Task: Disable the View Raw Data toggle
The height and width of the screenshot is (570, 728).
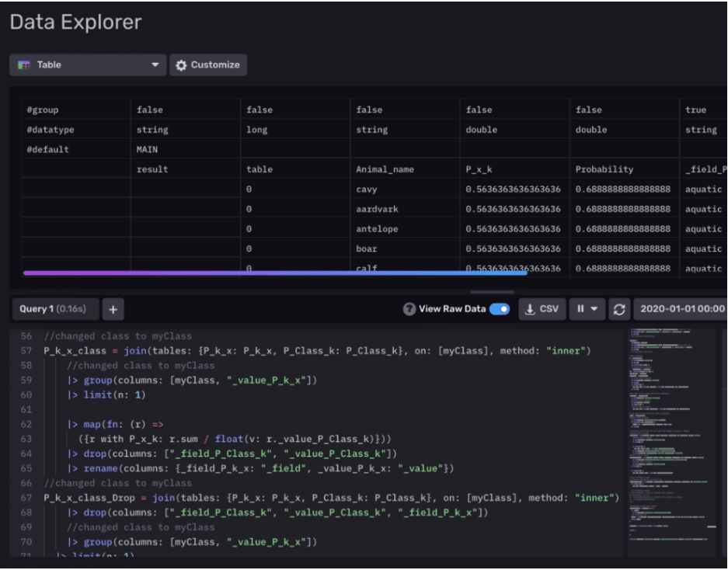Action: (501, 308)
